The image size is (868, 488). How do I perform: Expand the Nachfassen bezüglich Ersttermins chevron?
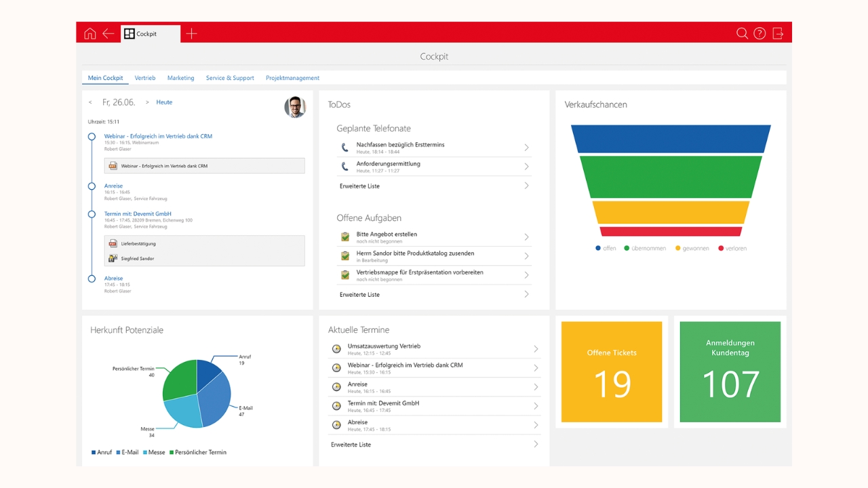point(526,148)
